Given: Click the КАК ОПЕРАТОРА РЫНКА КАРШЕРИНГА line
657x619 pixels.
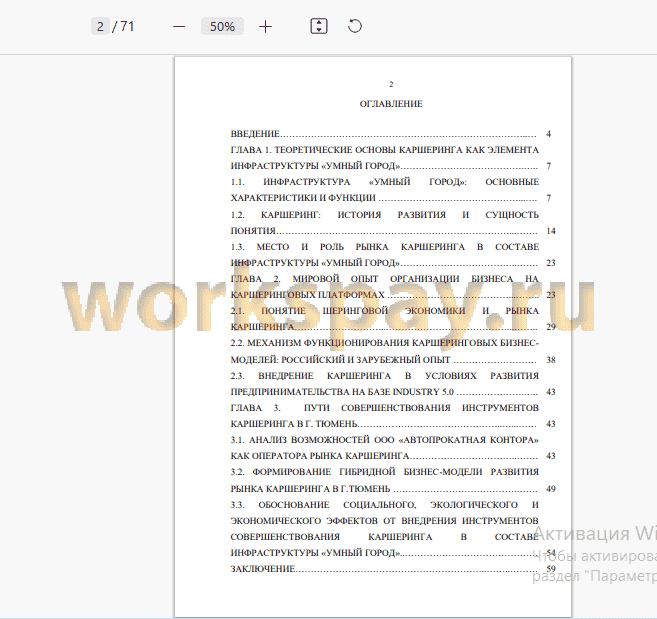Looking at the screenshot, I should click(x=393, y=456).
